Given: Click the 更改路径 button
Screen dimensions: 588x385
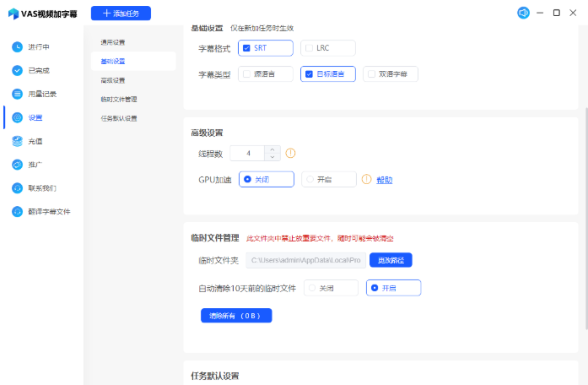Looking at the screenshot, I should click(x=391, y=260).
